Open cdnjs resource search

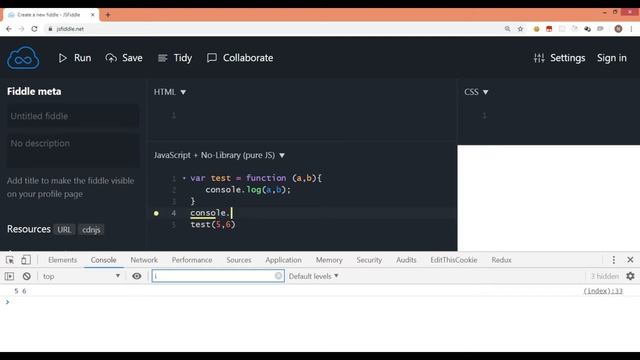coord(91,229)
